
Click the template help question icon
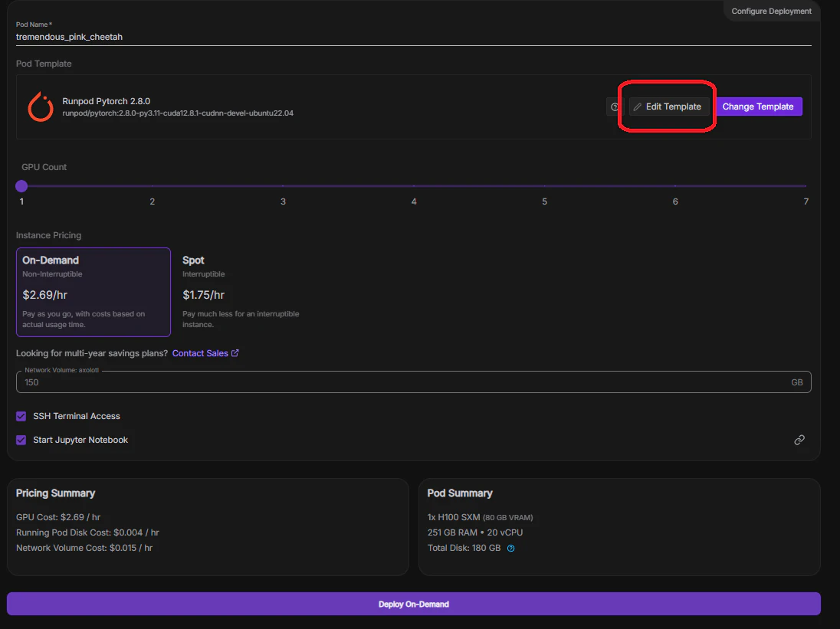point(615,107)
